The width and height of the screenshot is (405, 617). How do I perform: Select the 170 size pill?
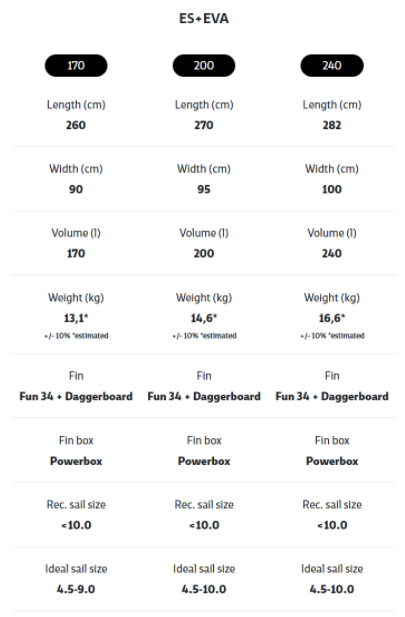click(x=76, y=65)
